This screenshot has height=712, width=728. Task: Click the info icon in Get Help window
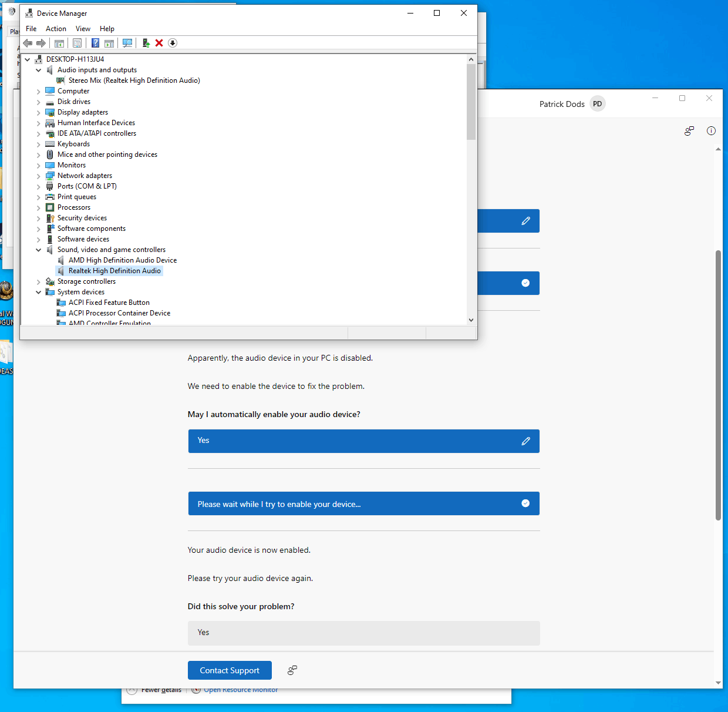pos(711,131)
